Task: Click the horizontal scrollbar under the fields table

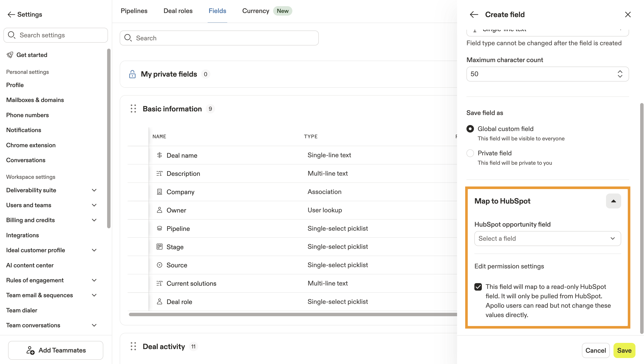Action: [293, 314]
